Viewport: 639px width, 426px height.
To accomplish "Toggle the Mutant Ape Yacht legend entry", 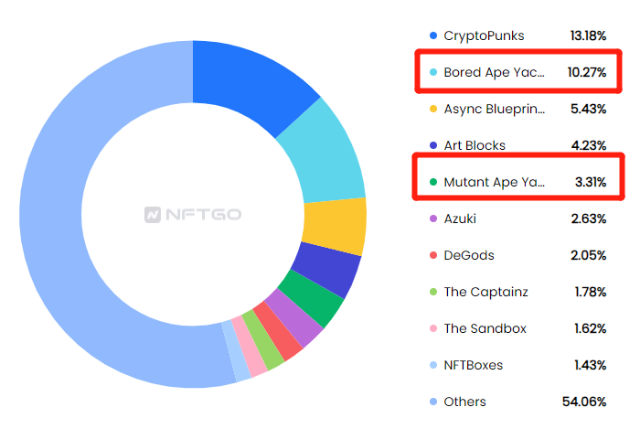I will pyautogui.click(x=495, y=182).
